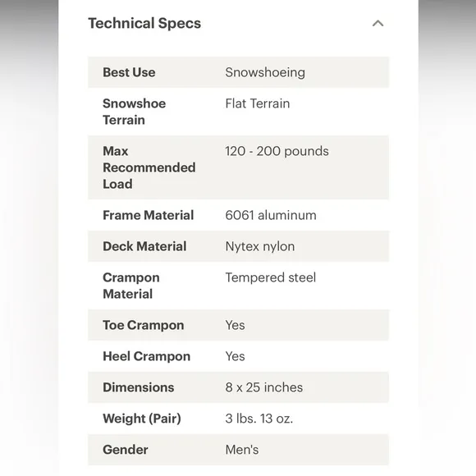Select the Toe Crampon row label
This screenshot has width=476, height=476.
144,325
